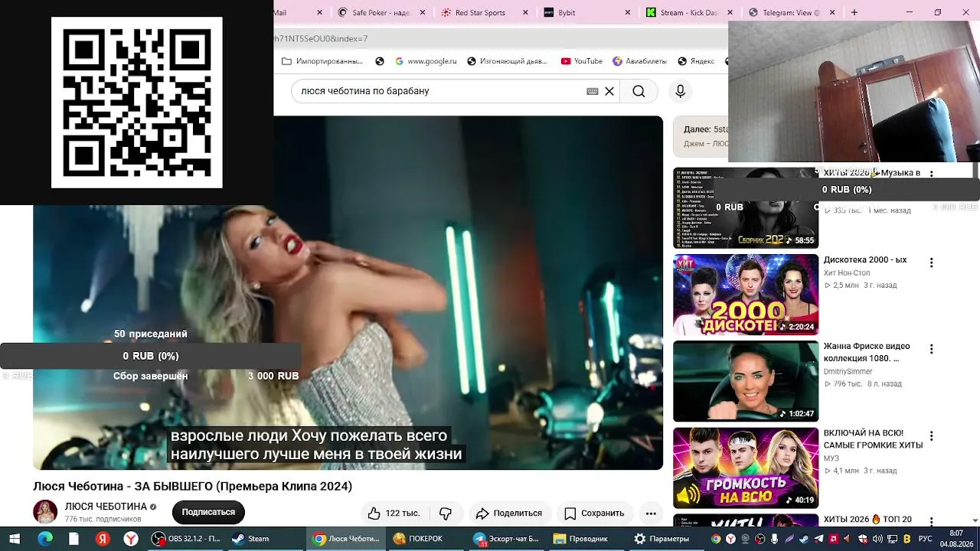Switch to the Safe Poker tab

381,12
